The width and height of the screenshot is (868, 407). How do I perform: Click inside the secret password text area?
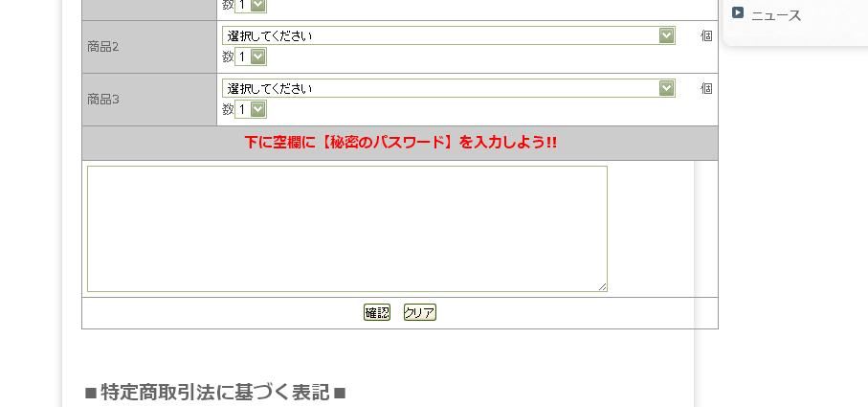[346, 228]
